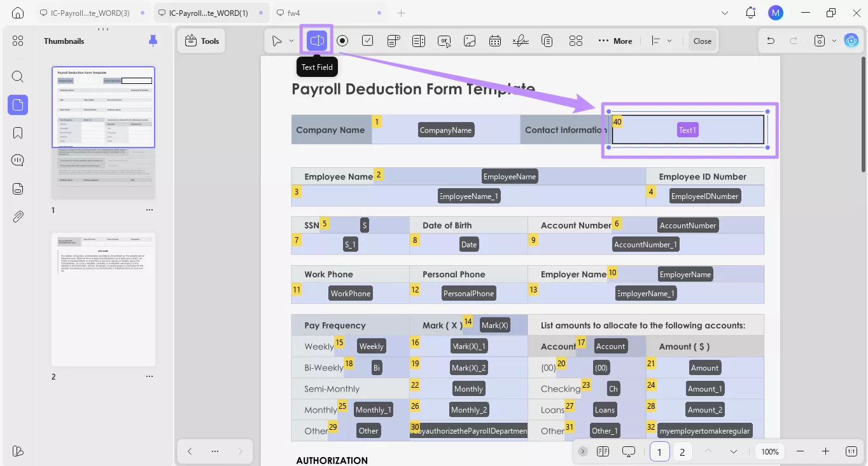Go to the home screen icon
Image resolution: width=868 pixels, height=466 pixels.
[x=18, y=13]
